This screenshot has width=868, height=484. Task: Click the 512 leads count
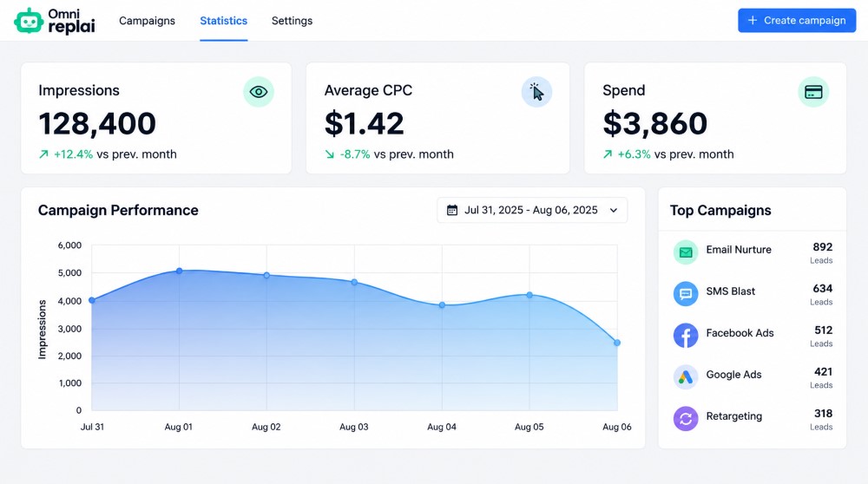[823, 330]
